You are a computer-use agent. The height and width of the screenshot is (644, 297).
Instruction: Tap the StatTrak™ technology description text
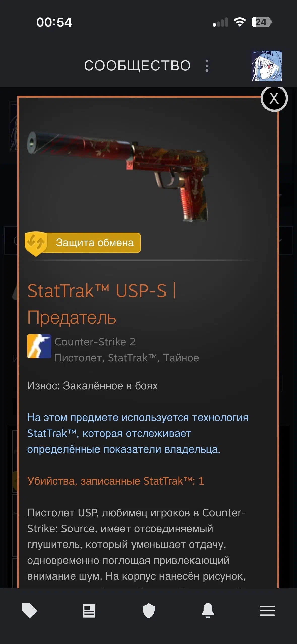(138, 433)
